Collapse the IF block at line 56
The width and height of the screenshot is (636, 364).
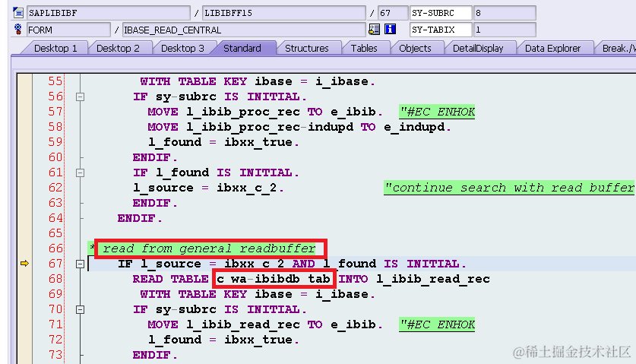[x=81, y=97]
